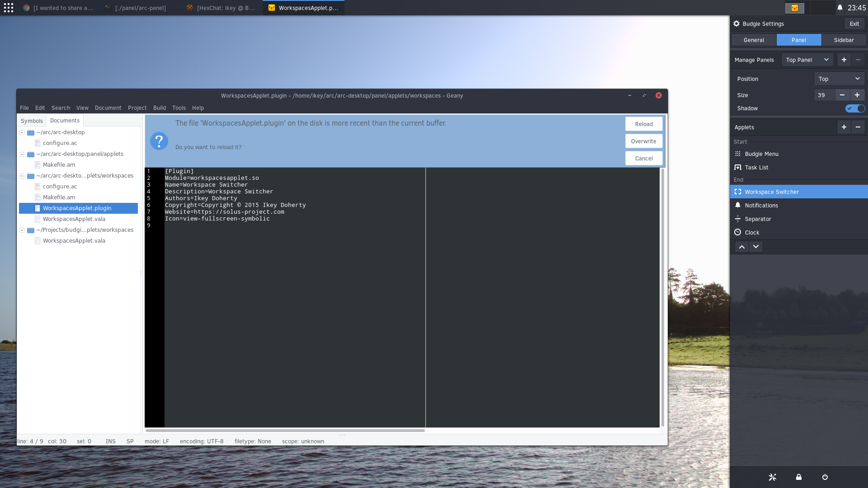
Task: Click Cancel in the reload prompt
Action: [x=644, y=159]
